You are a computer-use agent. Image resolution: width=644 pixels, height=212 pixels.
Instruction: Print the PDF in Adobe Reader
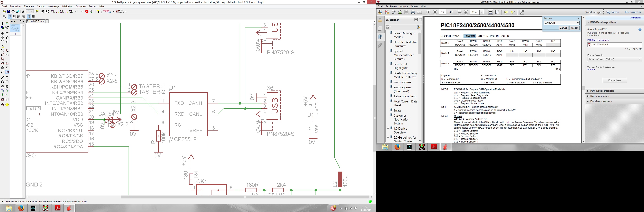(x=413, y=12)
